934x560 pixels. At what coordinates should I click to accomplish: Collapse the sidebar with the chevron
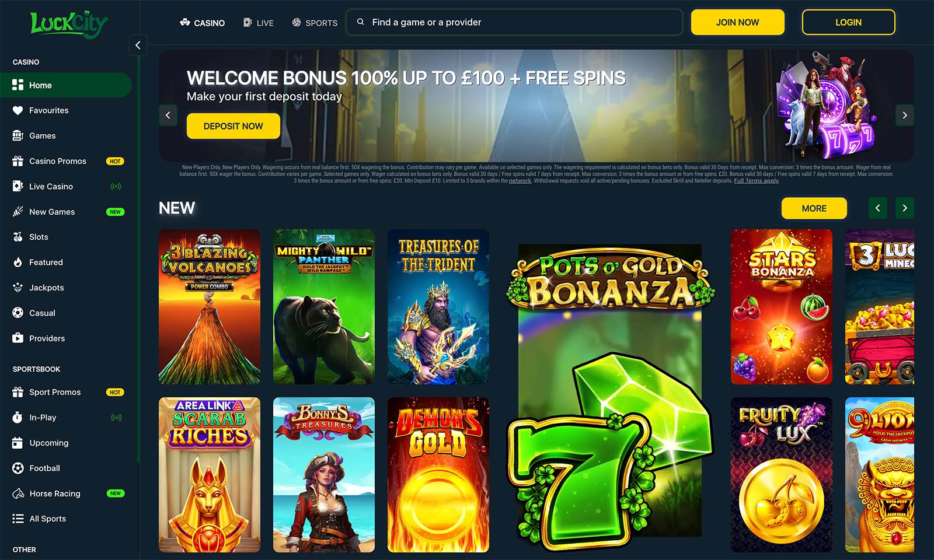[138, 45]
